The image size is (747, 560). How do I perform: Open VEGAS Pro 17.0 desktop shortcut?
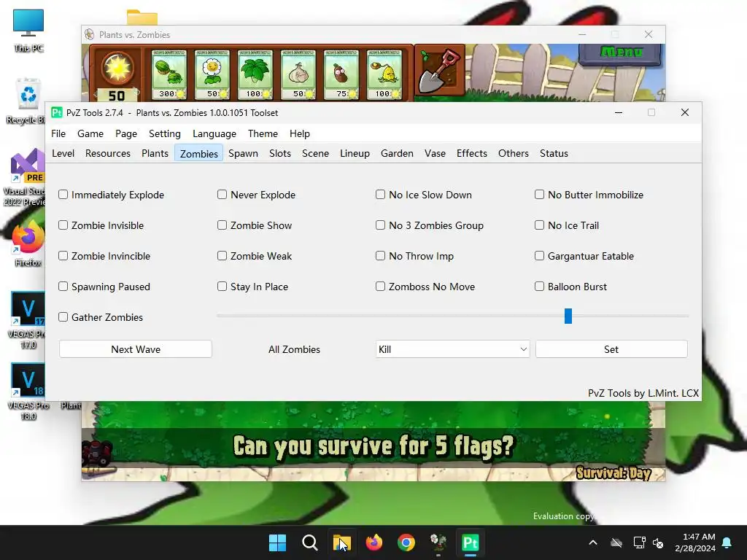[x=28, y=320]
